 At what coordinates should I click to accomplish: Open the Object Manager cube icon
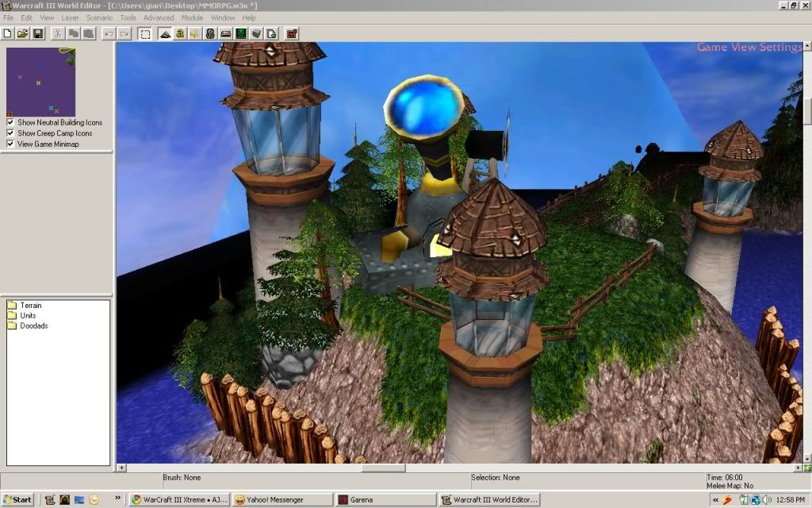[x=256, y=33]
